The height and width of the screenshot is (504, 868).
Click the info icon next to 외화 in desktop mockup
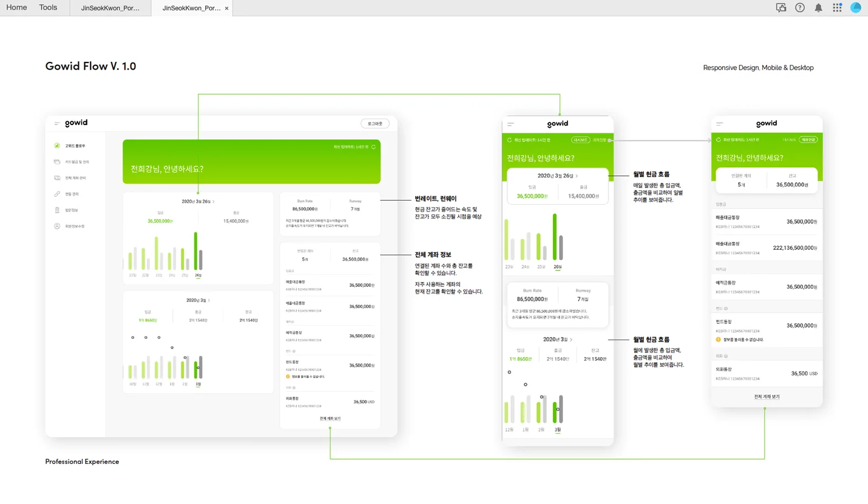point(294,387)
